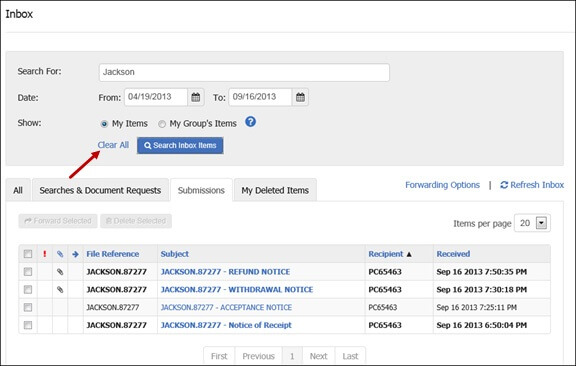The height and width of the screenshot is (366, 576).
Task: Click paperclip icon on WITHDRAWAL NOTICE row
Action: pyautogui.click(x=60, y=290)
